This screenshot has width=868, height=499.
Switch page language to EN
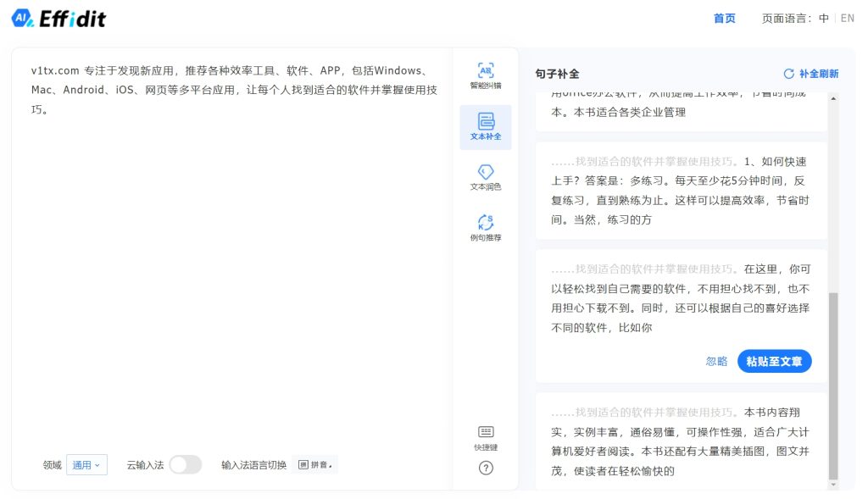click(847, 18)
